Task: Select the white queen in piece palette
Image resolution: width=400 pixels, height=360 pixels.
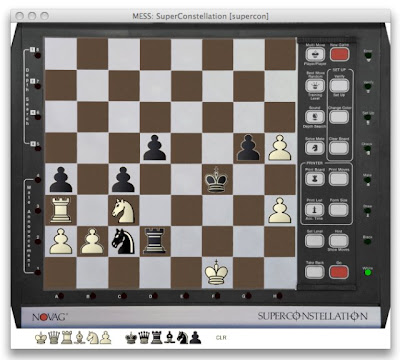Action: coord(54,338)
